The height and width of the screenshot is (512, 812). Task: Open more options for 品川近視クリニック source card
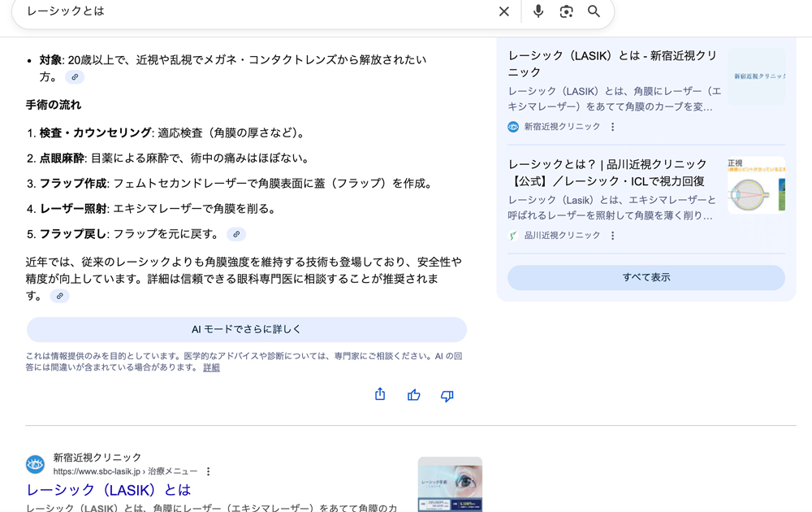click(x=612, y=236)
